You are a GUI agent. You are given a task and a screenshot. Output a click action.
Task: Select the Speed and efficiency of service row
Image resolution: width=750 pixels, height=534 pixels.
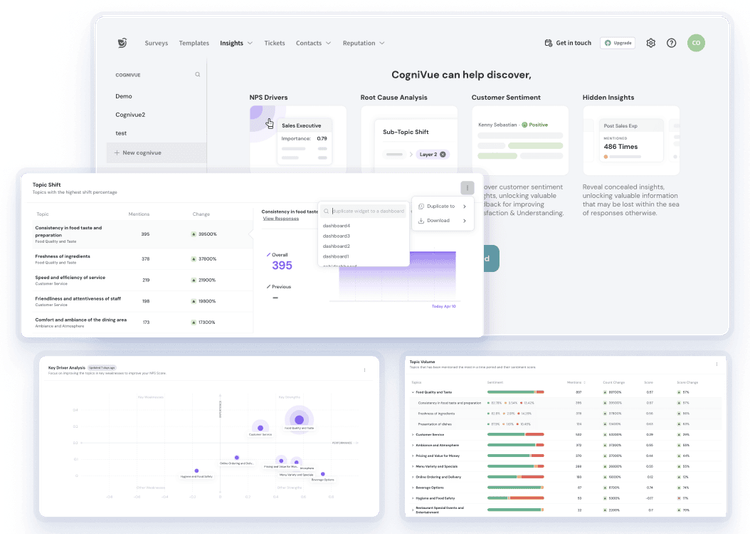pos(143,280)
